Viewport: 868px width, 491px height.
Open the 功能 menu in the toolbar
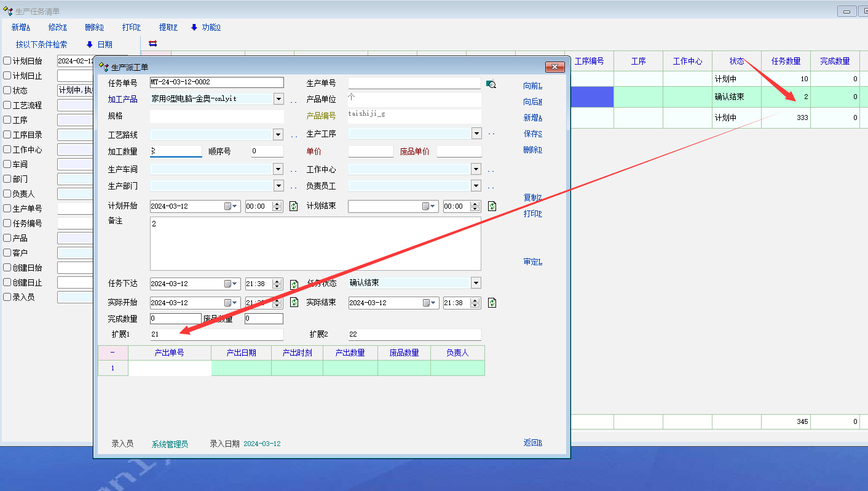(206, 27)
